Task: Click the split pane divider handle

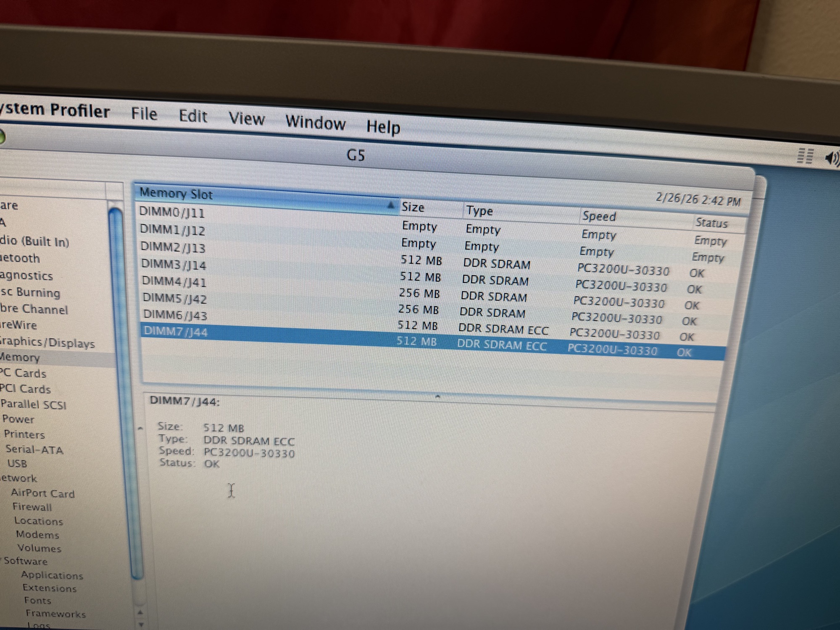Action: (437, 396)
